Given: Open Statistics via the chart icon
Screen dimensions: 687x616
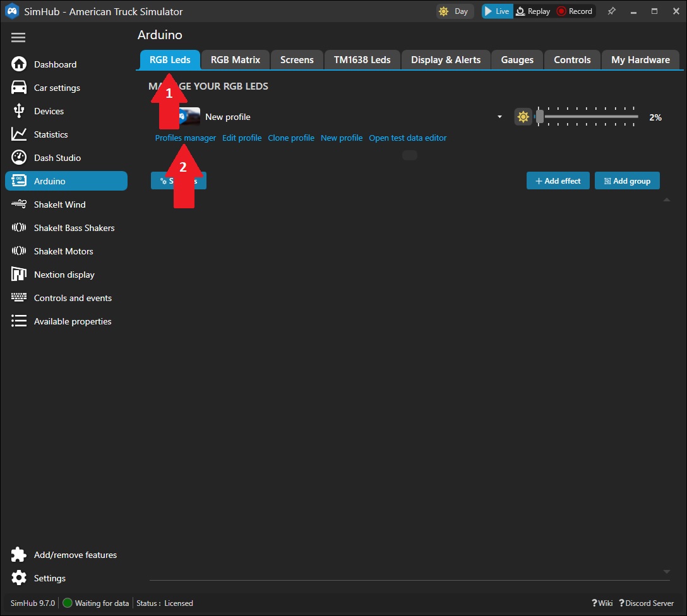Looking at the screenshot, I should [19, 134].
